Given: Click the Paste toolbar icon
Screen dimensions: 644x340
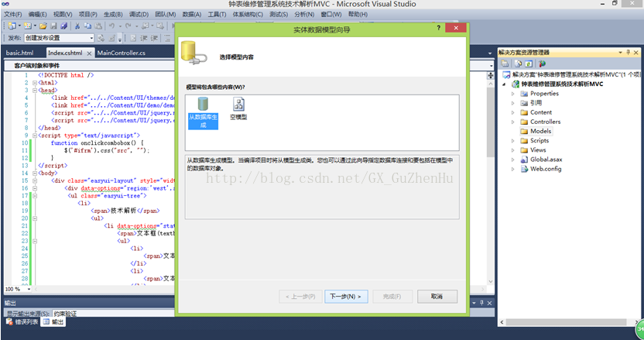Looking at the screenshot, I should pyautogui.click(x=98, y=26).
